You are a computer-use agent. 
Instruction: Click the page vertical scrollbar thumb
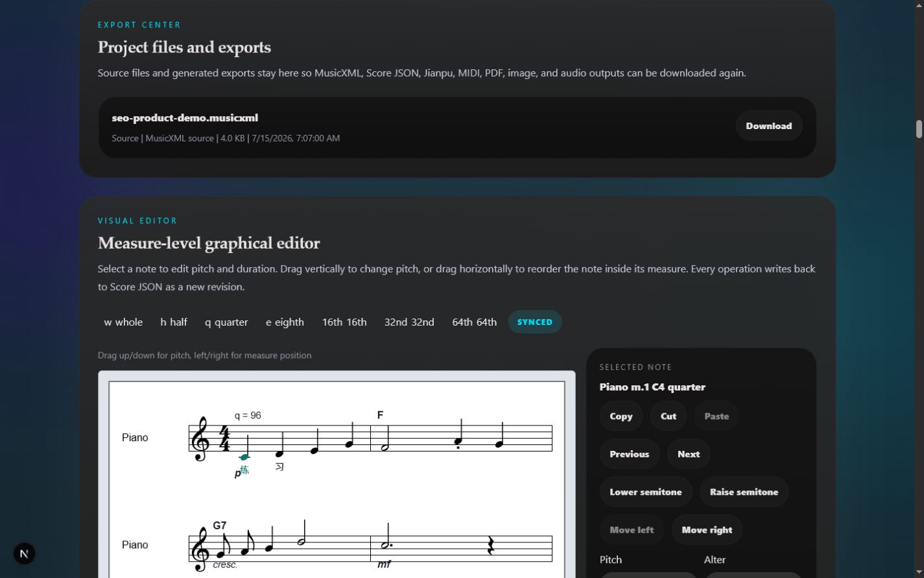[x=919, y=128]
